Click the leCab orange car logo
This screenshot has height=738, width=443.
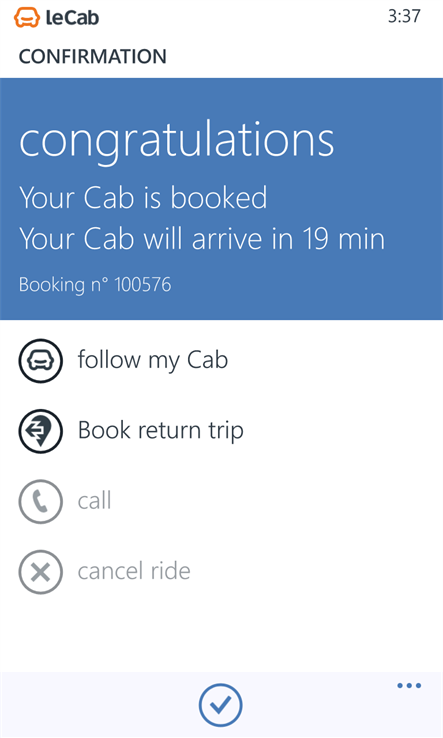(x=27, y=18)
